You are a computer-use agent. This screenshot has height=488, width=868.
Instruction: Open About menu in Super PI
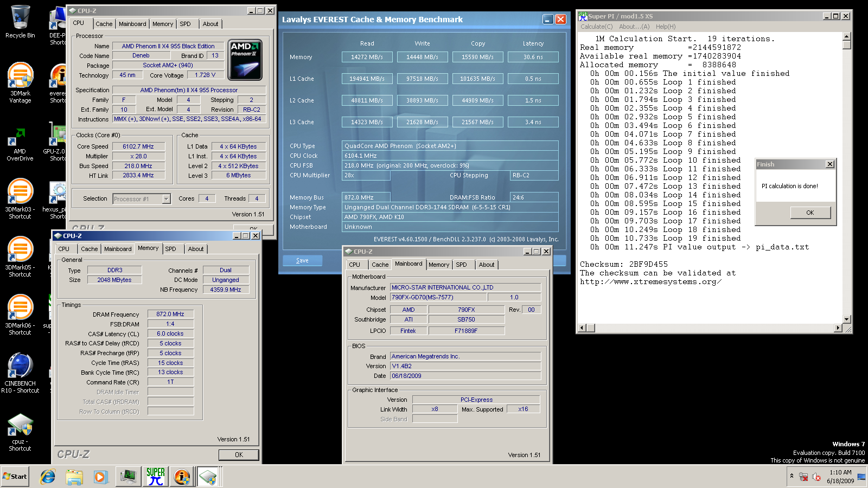coord(634,27)
